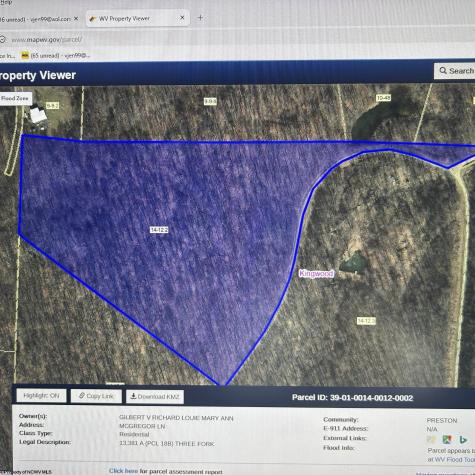
Task: Open the Help menu
Action: 6,3
